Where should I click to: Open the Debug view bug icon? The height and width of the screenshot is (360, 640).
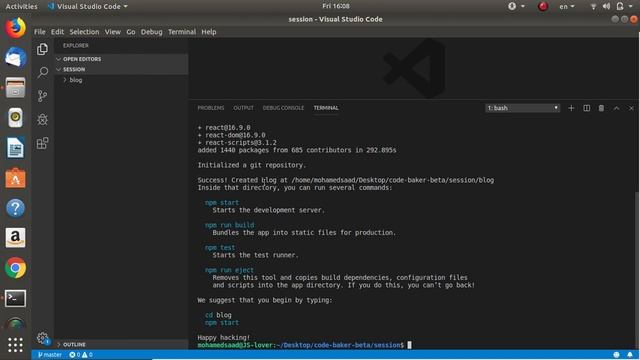coord(42,120)
